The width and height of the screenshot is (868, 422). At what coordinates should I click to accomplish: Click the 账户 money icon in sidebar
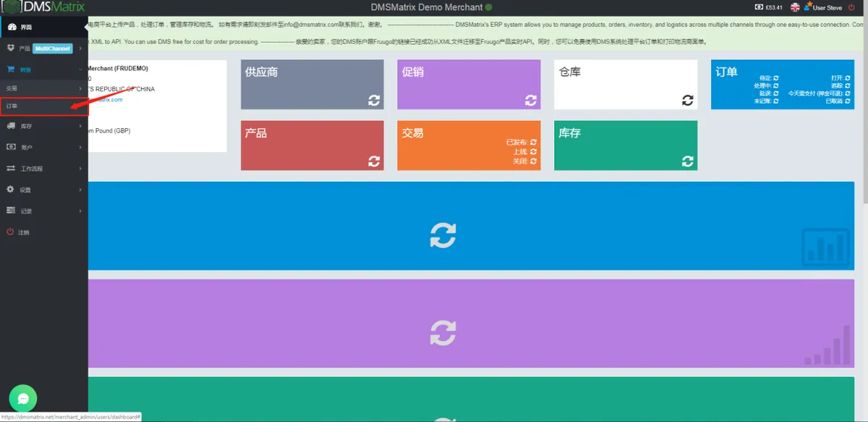coord(11,147)
